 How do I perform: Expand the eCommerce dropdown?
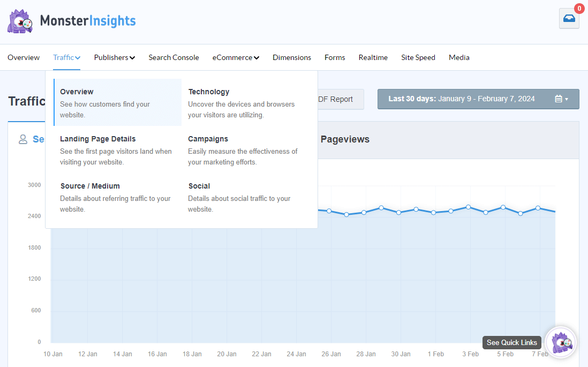coord(235,57)
